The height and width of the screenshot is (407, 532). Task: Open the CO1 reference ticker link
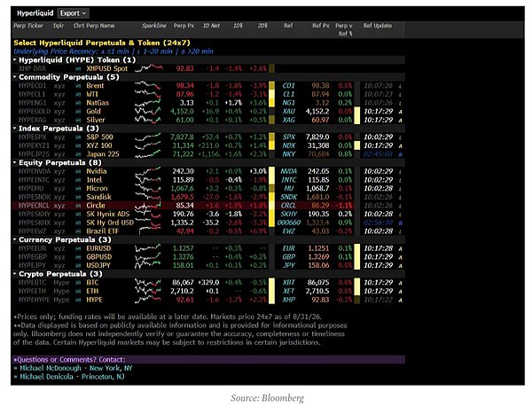(289, 86)
